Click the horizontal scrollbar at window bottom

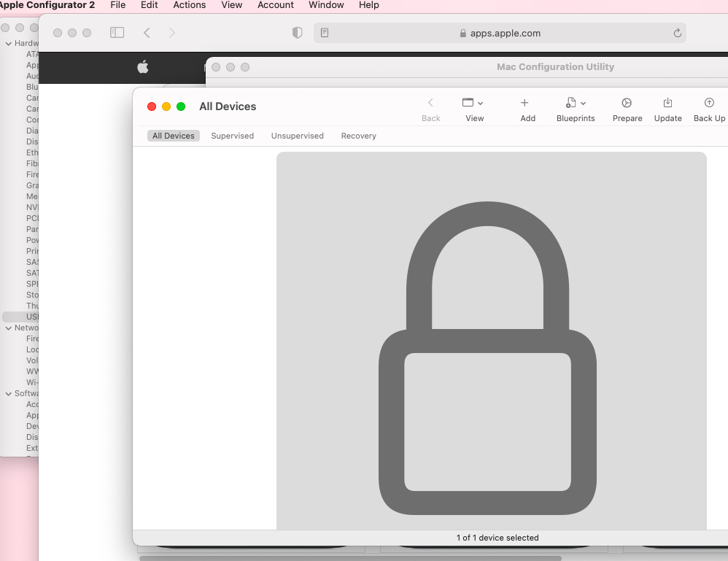[x=351, y=558]
